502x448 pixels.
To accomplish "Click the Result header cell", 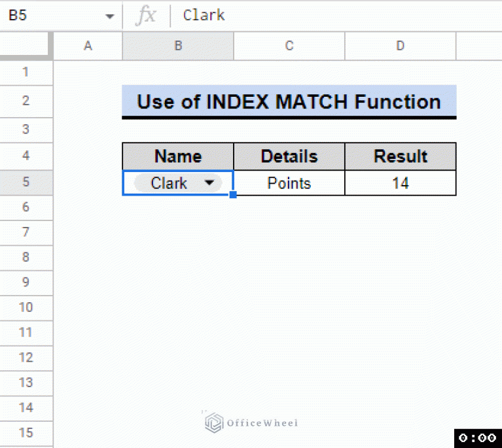I will pyautogui.click(x=400, y=157).
